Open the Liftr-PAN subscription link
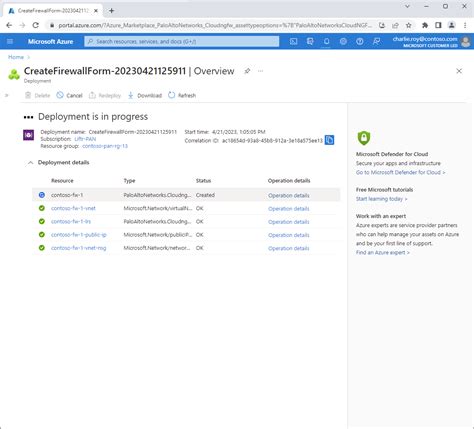 85,139
